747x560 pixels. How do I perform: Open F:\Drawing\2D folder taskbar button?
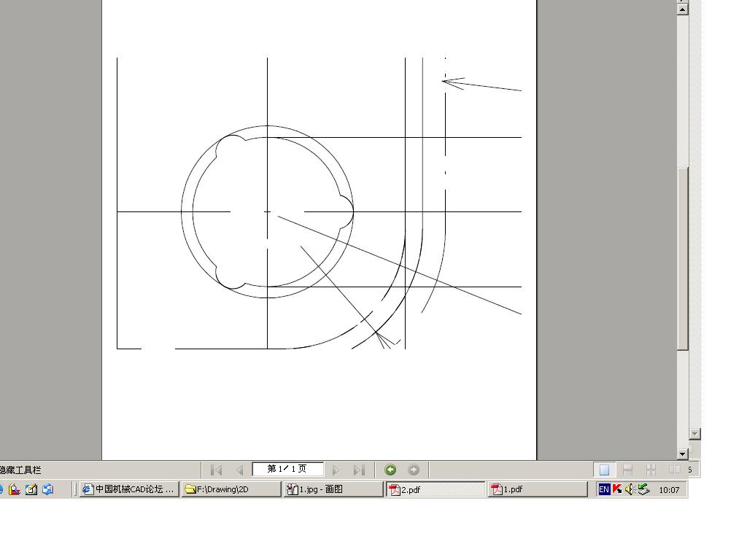click(x=231, y=489)
